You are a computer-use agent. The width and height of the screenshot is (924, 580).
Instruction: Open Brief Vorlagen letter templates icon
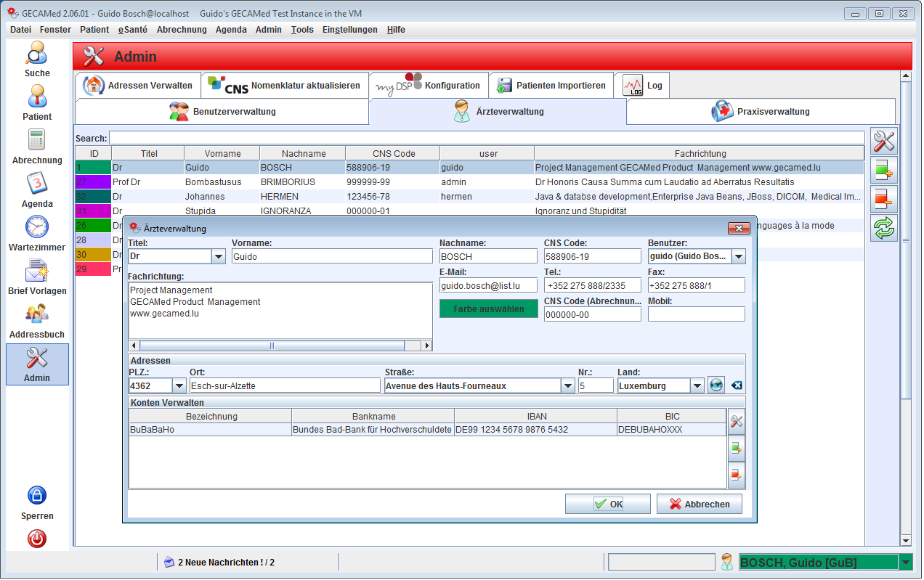tap(36, 272)
